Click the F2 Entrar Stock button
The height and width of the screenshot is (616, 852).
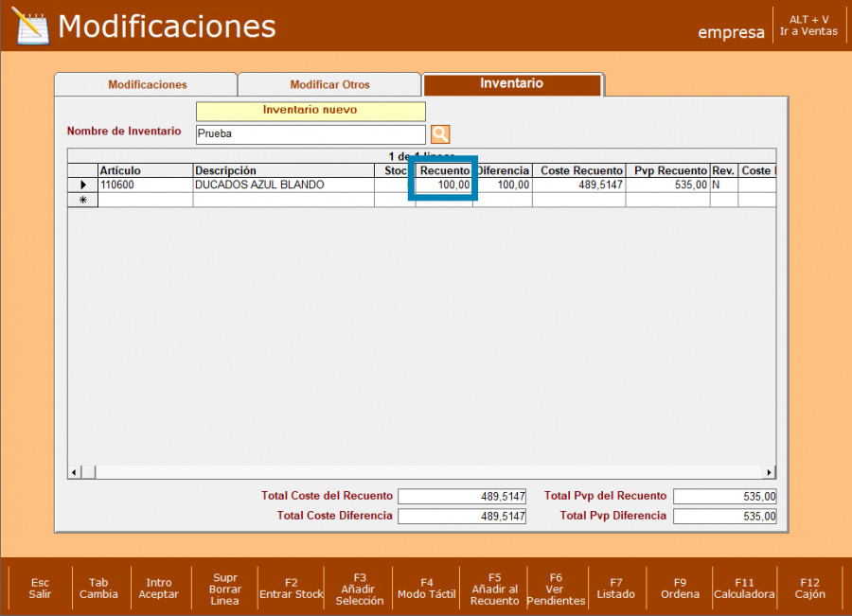(291, 589)
